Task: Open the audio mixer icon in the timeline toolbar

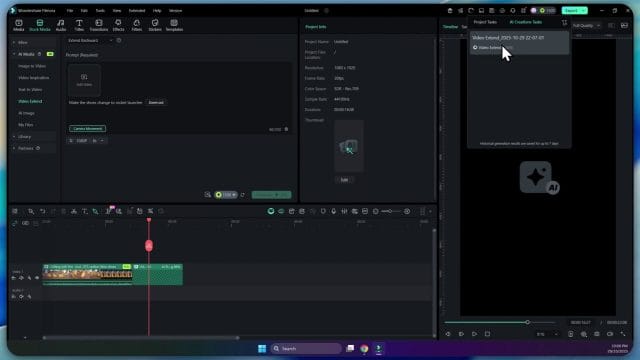Action: pos(344,211)
